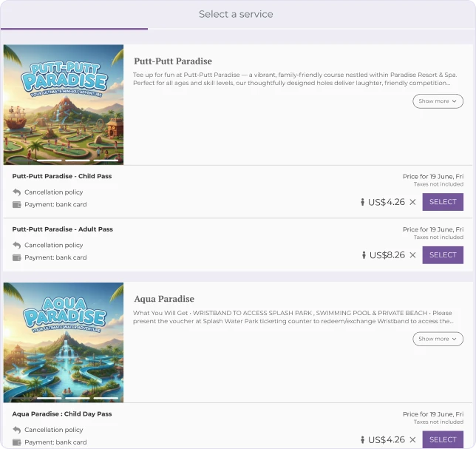Select the Putt-Putt Paradise Adult Pass
Screen dimensions: 476x449
point(443,255)
